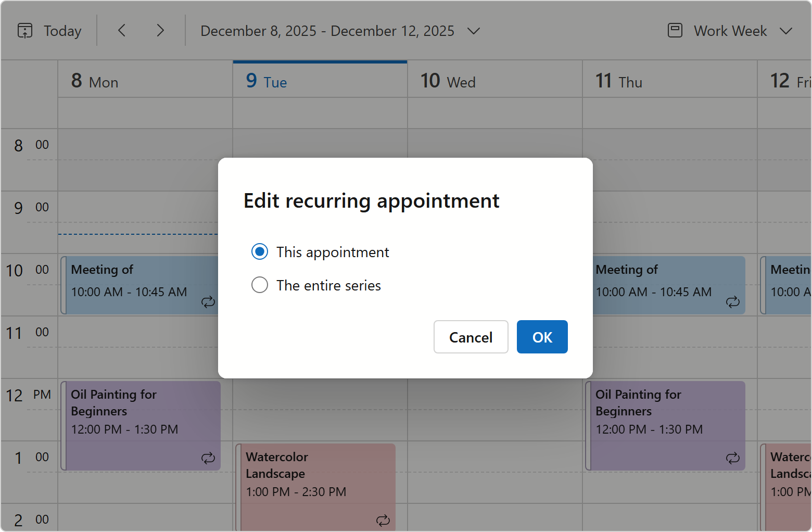The height and width of the screenshot is (532, 812).
Task: Select the 9 Tue day header
Action: click(267, 81)
